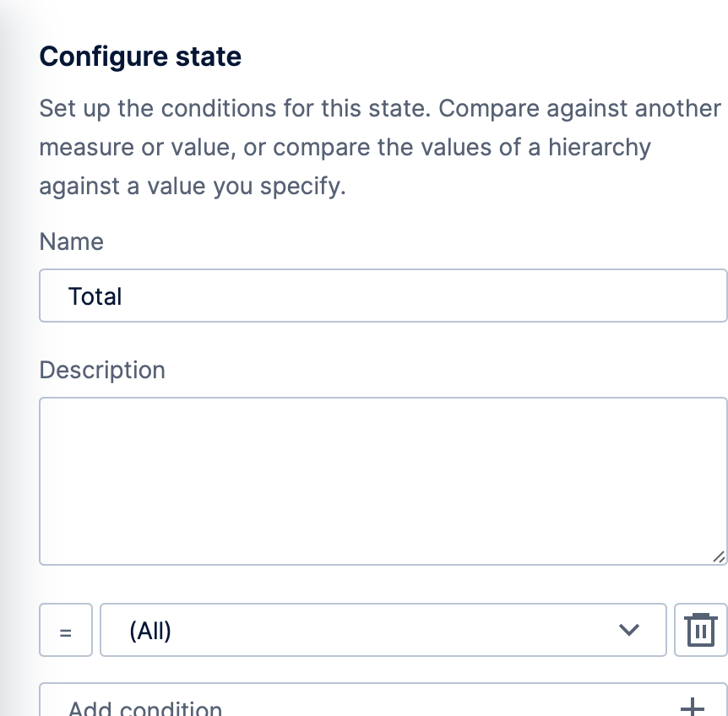
Task: Select the text "Total" in the Name input
Action: point(95,296)
